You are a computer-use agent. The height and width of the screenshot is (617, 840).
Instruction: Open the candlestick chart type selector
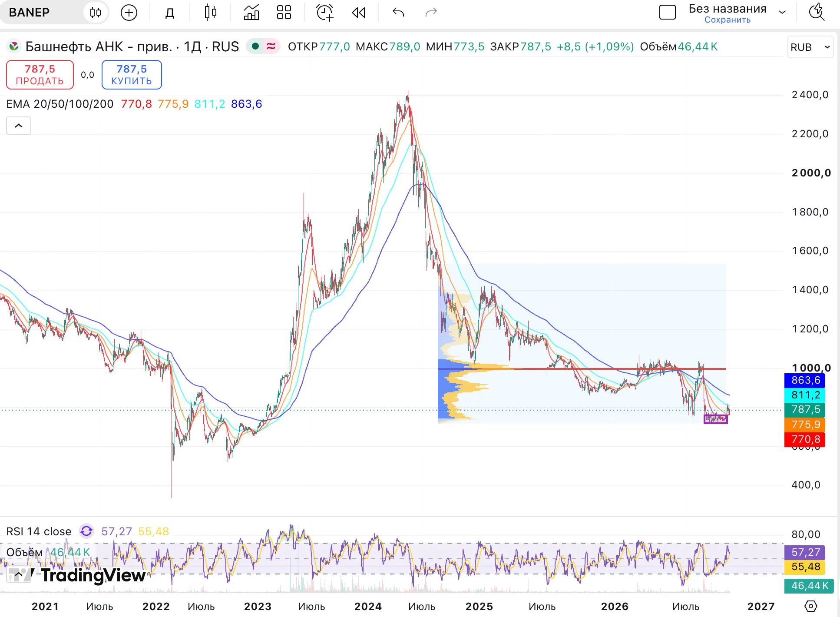tap(210, 12)
